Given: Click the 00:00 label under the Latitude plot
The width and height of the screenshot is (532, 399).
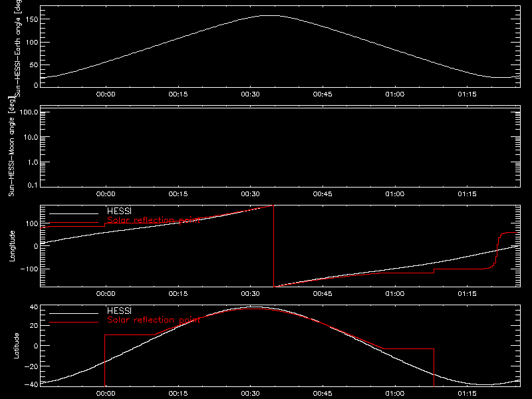Looking at the screenshot, I should pos(106,394).
